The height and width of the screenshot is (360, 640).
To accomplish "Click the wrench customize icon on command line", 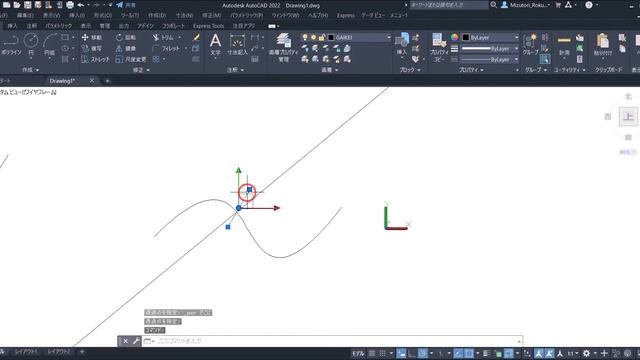I will coord(136,341).
